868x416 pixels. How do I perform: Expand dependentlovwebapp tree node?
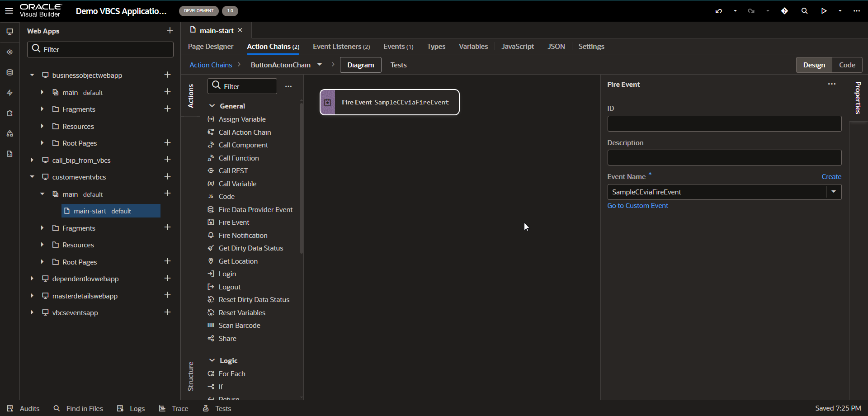pos(32,279)
